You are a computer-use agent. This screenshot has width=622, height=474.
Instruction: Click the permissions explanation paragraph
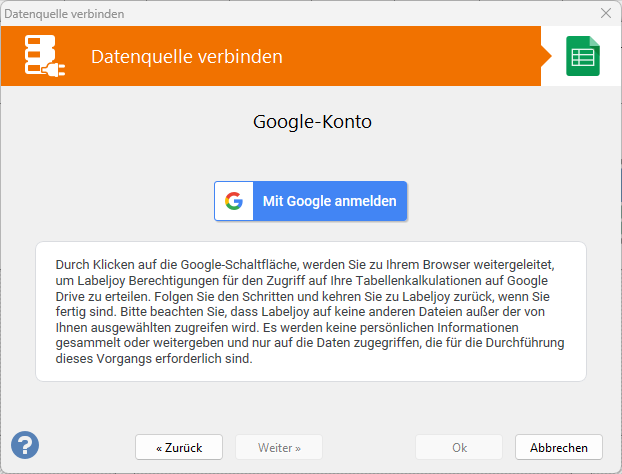(x=310, y=311)
